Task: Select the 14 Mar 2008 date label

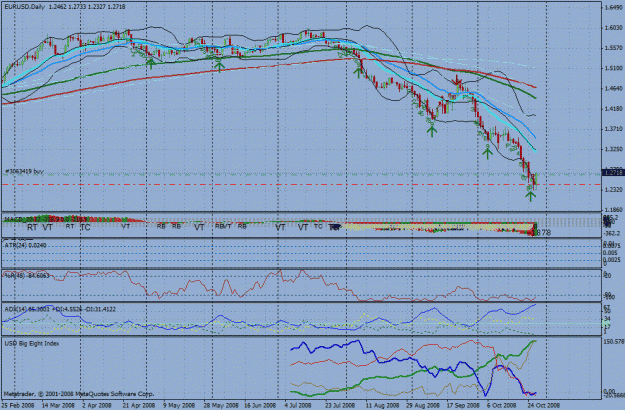Action: pos(58,405)
